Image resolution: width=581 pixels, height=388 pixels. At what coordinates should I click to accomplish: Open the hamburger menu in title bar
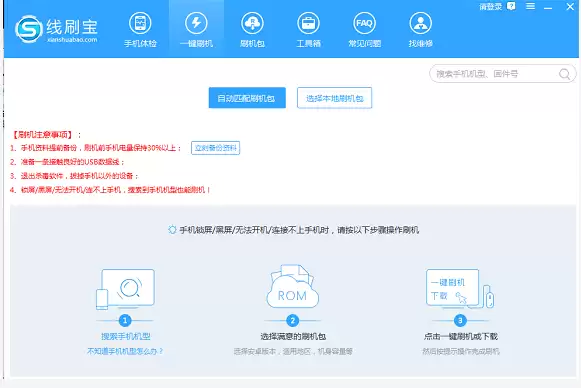(x=530, y=6)
